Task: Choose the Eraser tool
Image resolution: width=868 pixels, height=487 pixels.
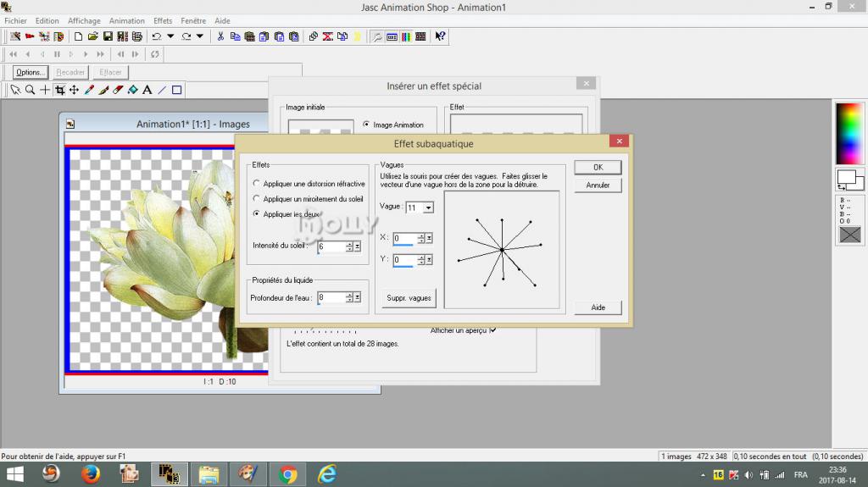Action: 118,90
